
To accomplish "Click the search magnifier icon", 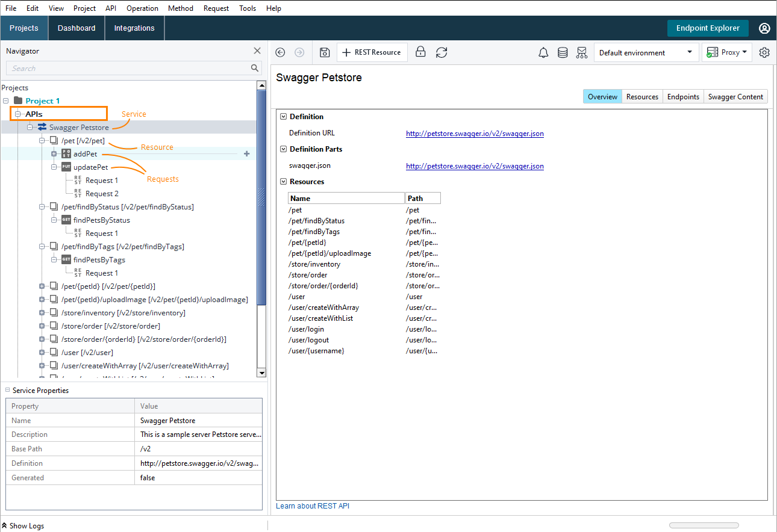I will (255, 68).
